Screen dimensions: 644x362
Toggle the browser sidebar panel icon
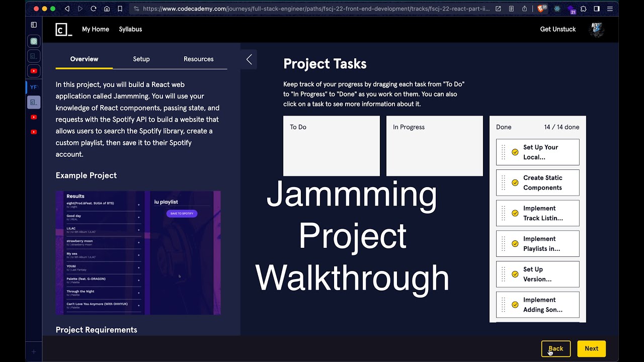tap(597, 9)
